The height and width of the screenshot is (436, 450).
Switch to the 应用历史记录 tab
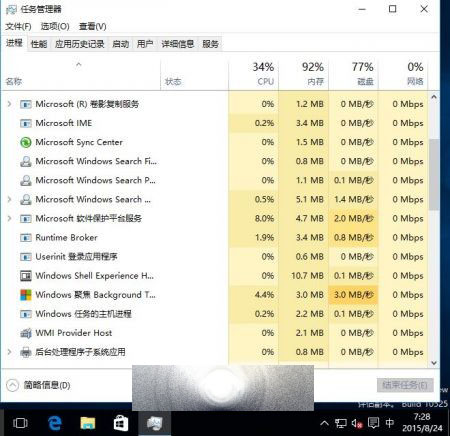pyautogui.click(x=80, y=44)
